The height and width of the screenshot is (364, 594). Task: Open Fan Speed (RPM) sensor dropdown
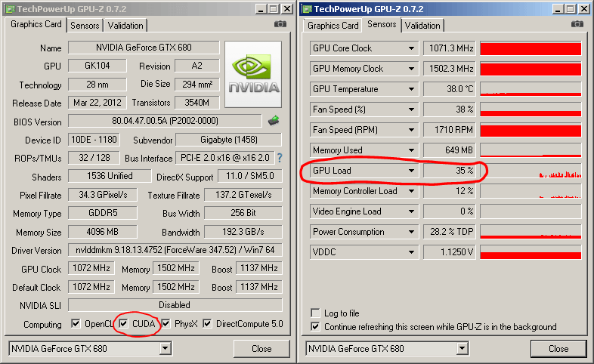(411, 130)
